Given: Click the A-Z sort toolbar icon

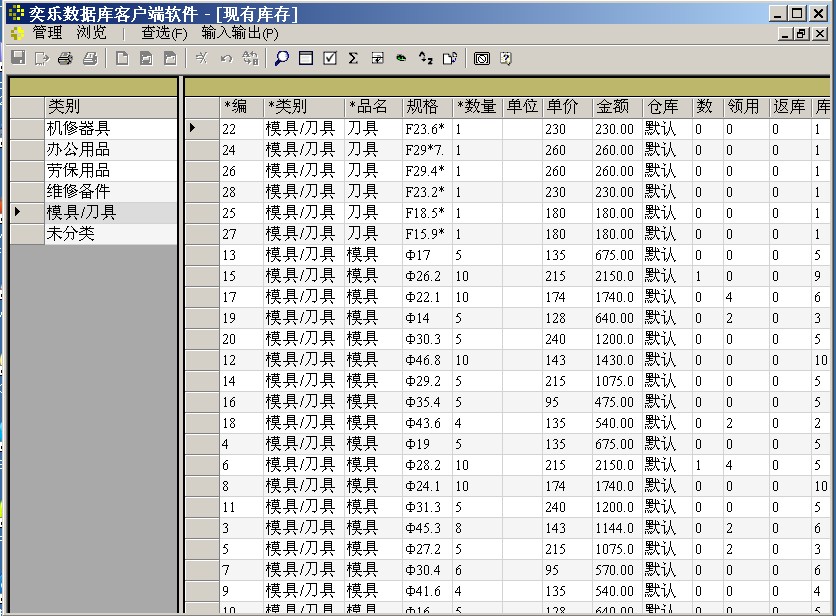Looking at the screenshot, I should point(425,59).
